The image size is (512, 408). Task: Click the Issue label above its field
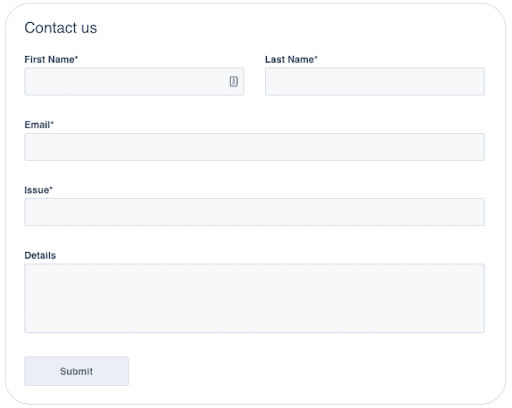click(38, 190)
